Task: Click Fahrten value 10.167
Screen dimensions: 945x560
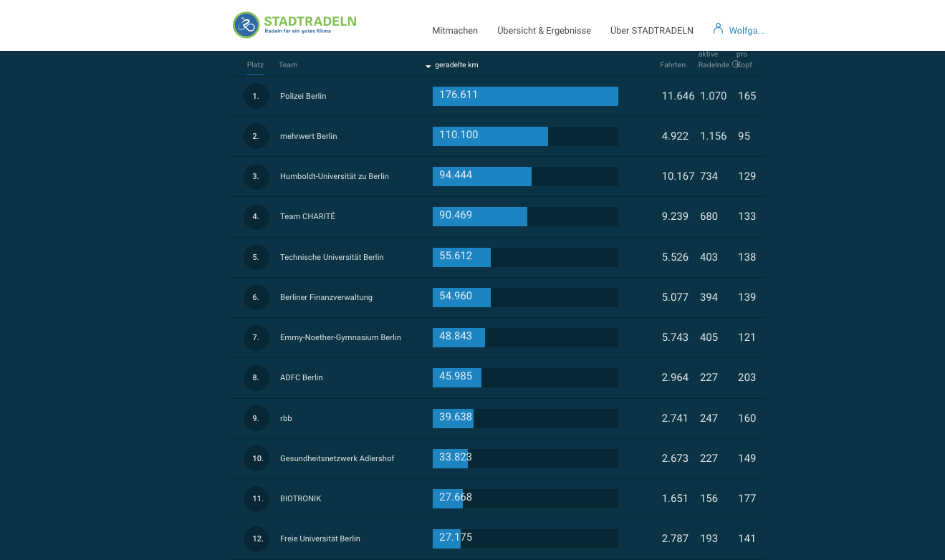Action: [678, 176]
